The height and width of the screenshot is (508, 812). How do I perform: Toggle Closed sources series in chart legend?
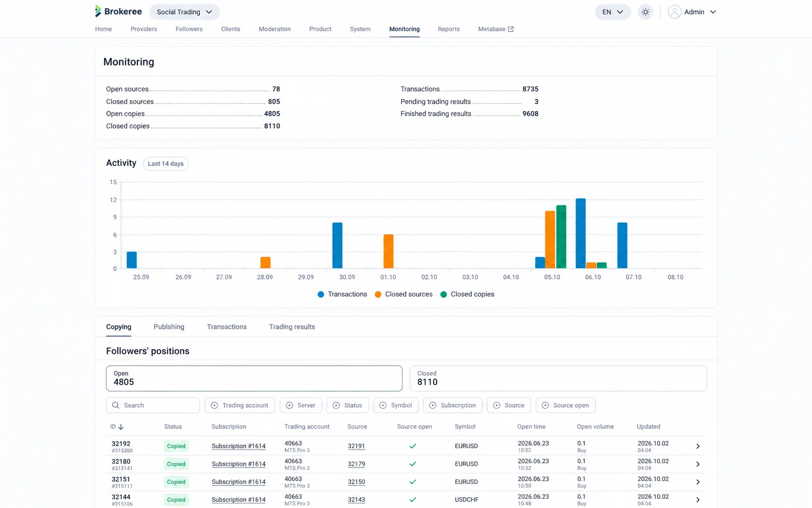point(403,294)
